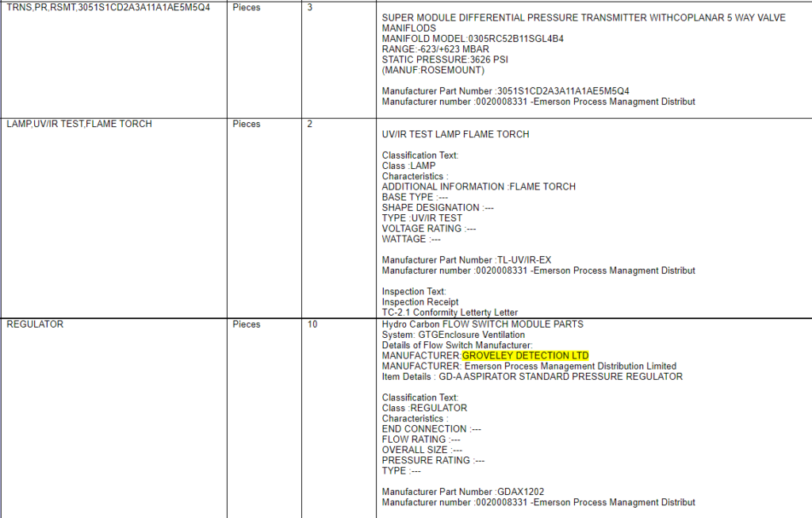Click the Manufacturer Part Number 3051S1CD2A3A11A1AE5M5Q4 line
The height and width of the screenshot is (518, 812).
click(506, 91)
